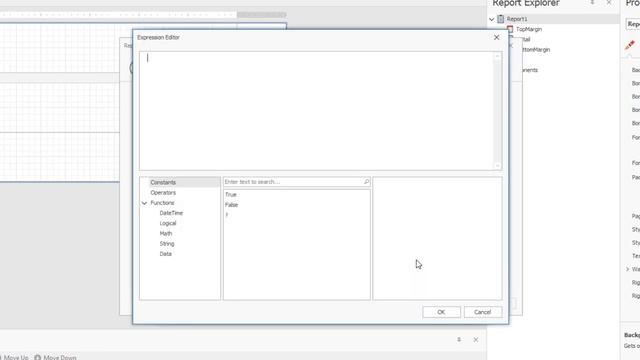Close the Report Explorer panel
This screenshot has height=360, width=640.
pyautogui.click(x=609, y=3)
